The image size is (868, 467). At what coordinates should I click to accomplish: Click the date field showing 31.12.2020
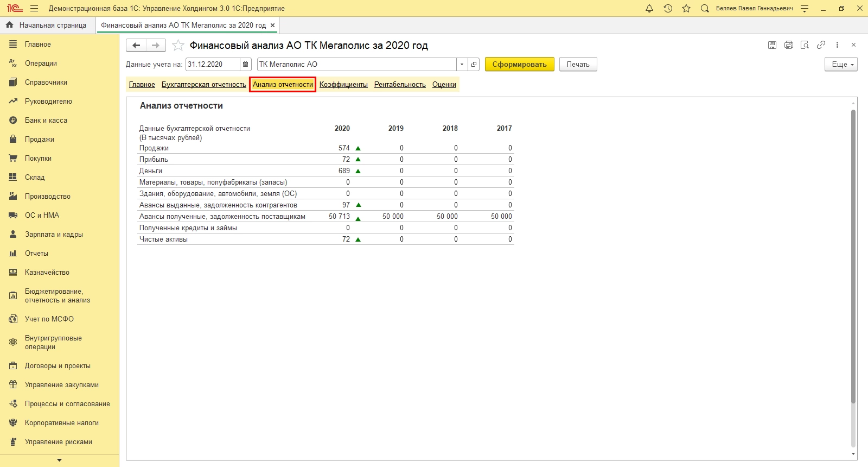[x=213, y=64]
